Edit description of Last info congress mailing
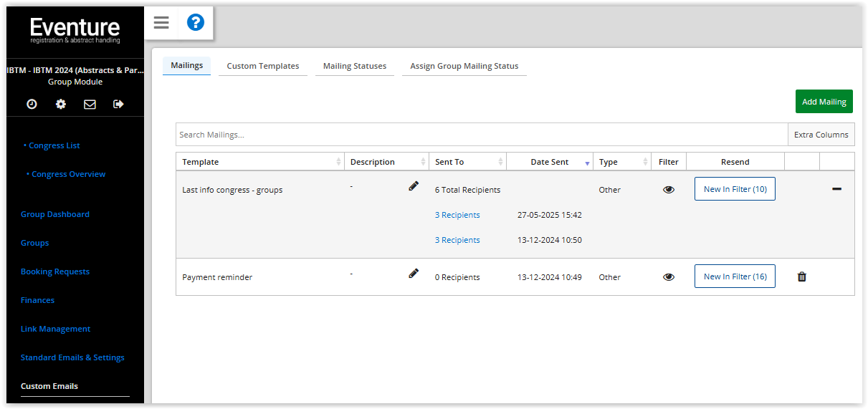Screen dimensions: 868x409 (x=414, y=186)
